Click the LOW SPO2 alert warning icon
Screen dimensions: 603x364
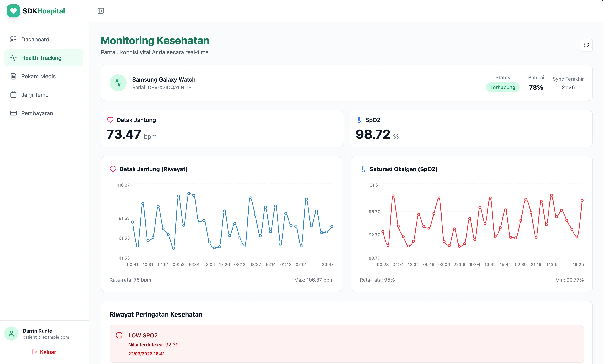tap(119, 335)
